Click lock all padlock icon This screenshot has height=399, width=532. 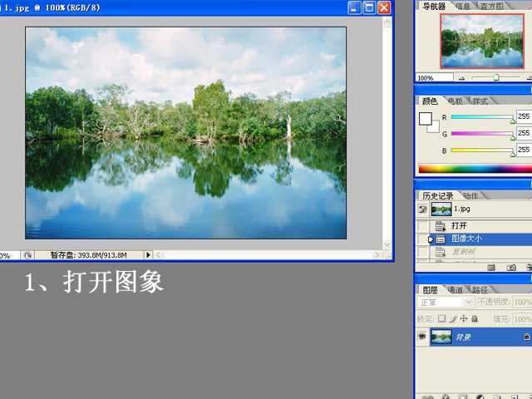point(475,318)
